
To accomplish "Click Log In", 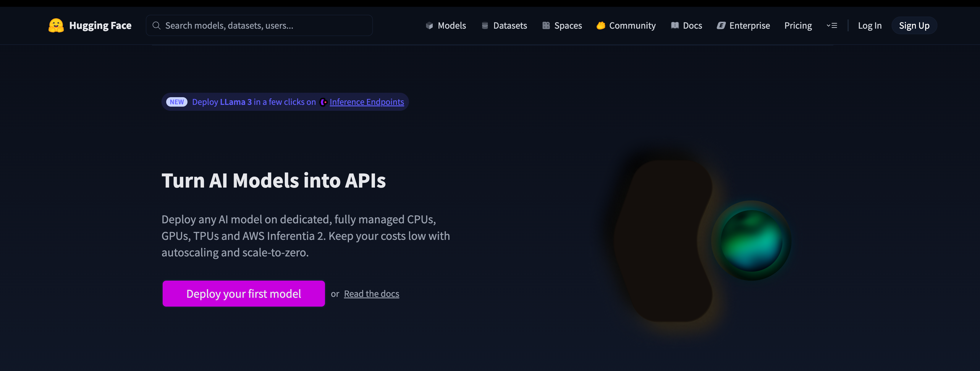I will (x=869, y=25).
